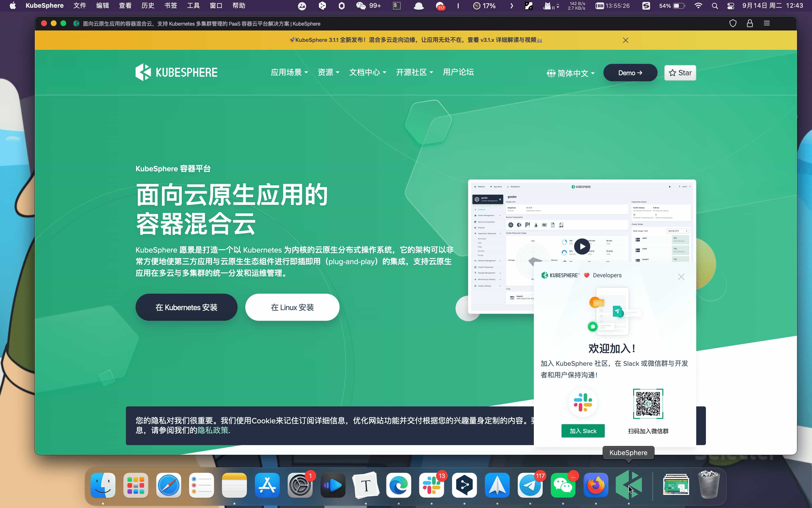Expand the 应用场景 navigation dropdown
Viewport: 812px width, 508px height.
click(x=289, y=72)
